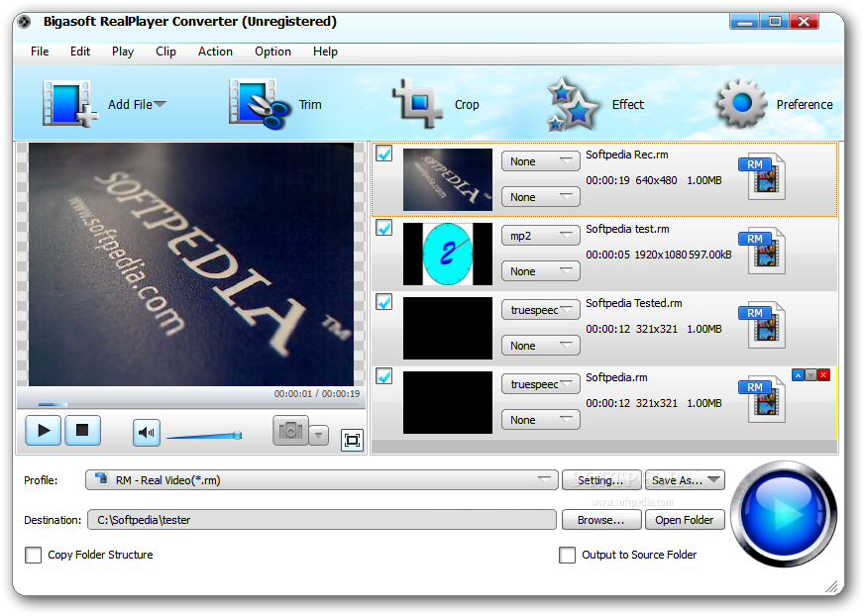Viewport: 865px width, 616px height.
Task: Click the Softpedia preview video pane
Action: click(x=191, y=264)
